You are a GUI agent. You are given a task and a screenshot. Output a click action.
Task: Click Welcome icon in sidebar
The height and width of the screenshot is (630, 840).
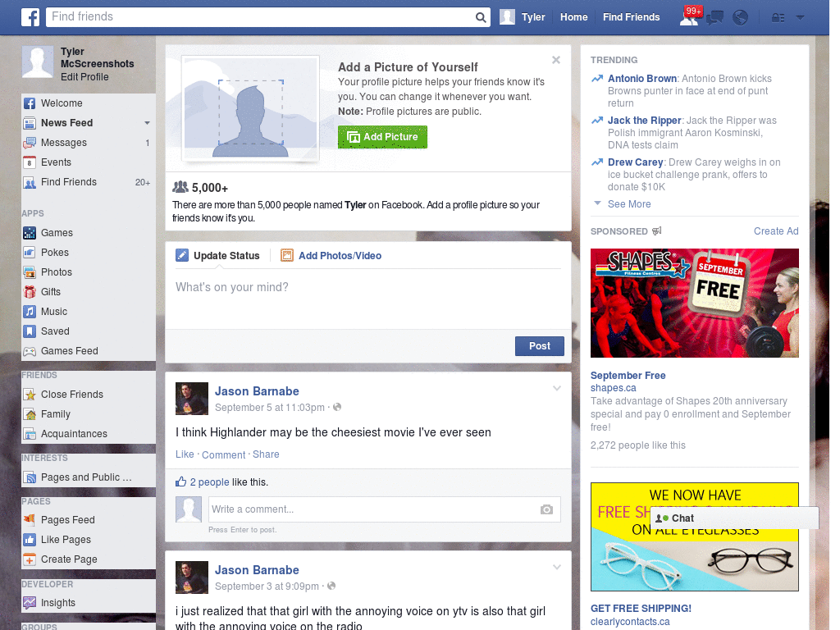pos(30,103)
